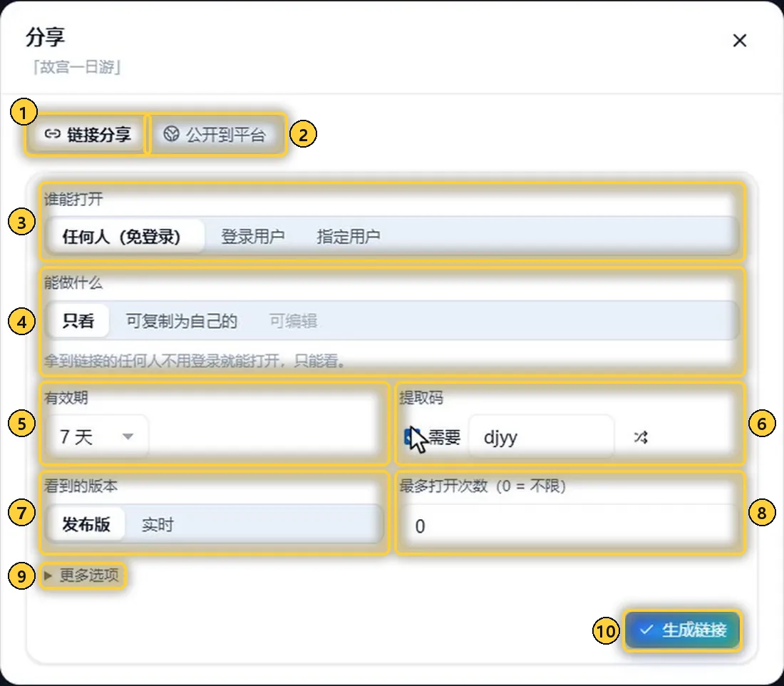Click the 看到的版本 label
This screenshot has height=686, width=784.
coord(81,486)
